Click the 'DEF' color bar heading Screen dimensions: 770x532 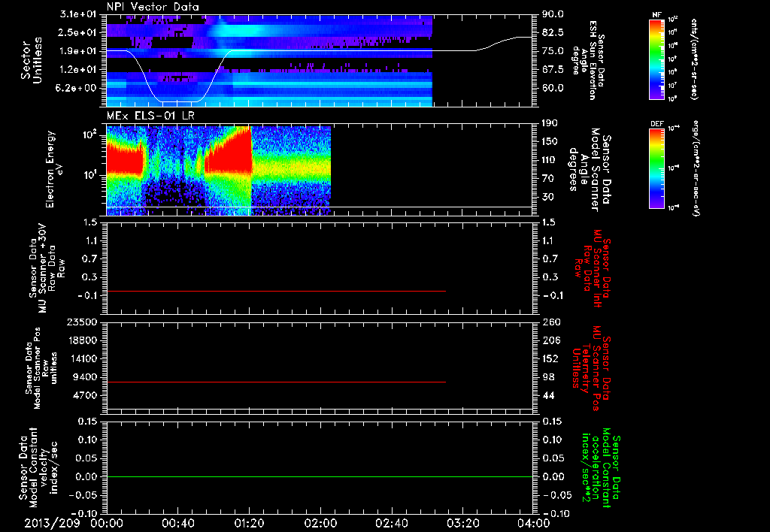(x=656, y=124)
